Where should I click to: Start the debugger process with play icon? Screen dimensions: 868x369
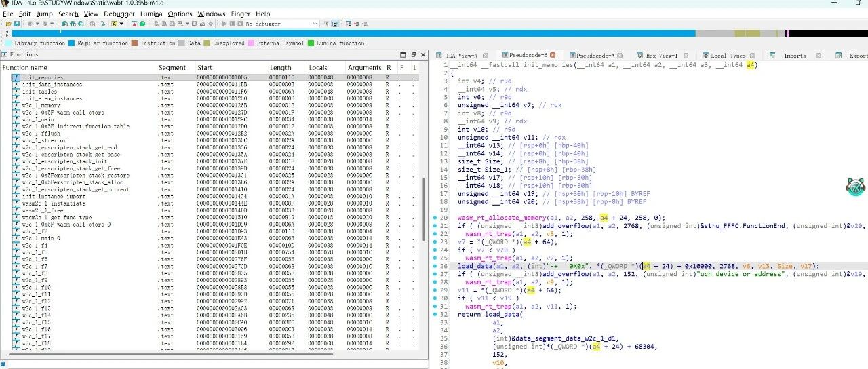(224, 24)
